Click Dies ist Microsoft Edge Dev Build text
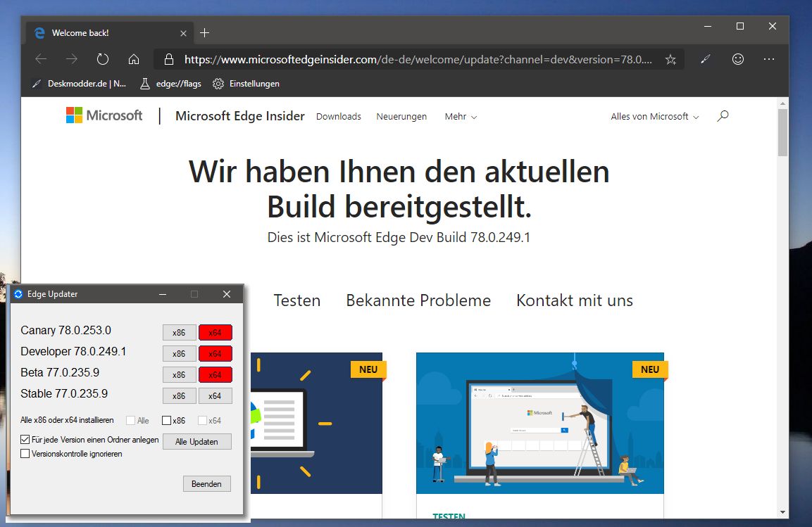 coord(399,237)
